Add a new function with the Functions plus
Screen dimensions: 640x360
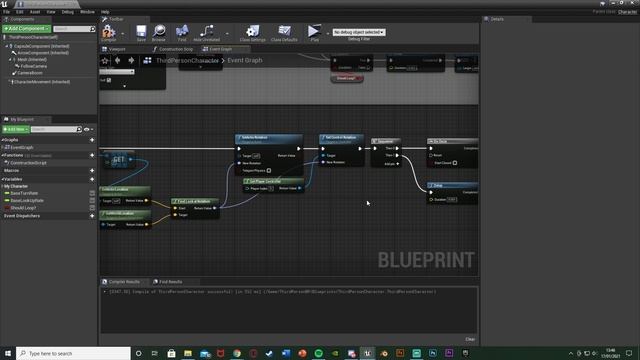[x=92, y=156]
